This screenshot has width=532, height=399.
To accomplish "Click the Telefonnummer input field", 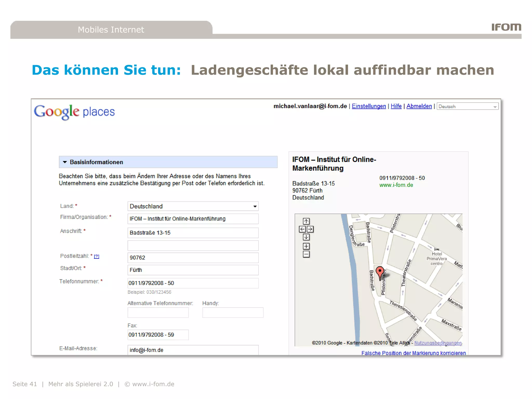I will (x=193, y=283).
